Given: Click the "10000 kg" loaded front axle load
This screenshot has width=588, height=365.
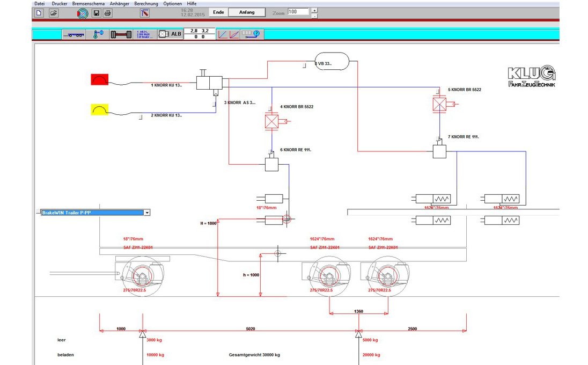Looking at the screenshot, I should coord(155,354).
